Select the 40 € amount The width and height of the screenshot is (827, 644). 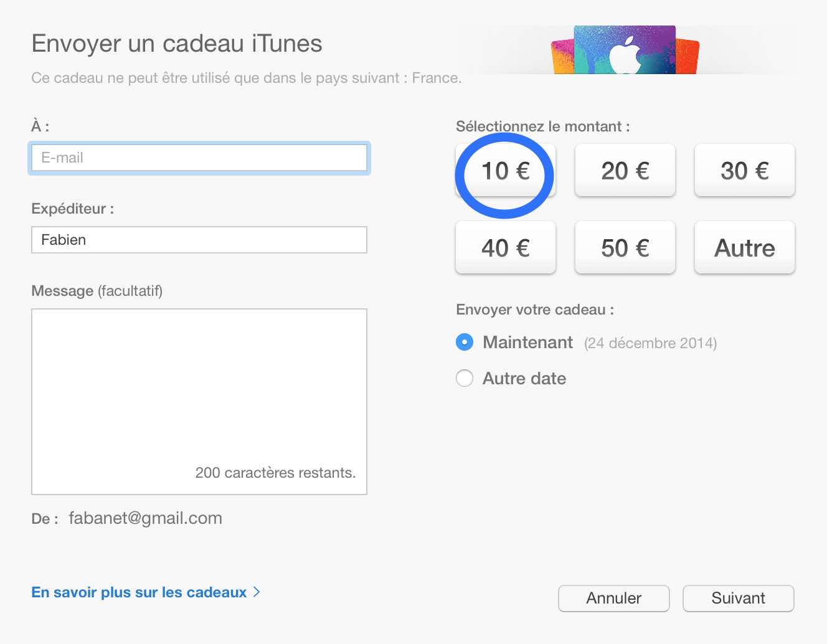[506, 248]
